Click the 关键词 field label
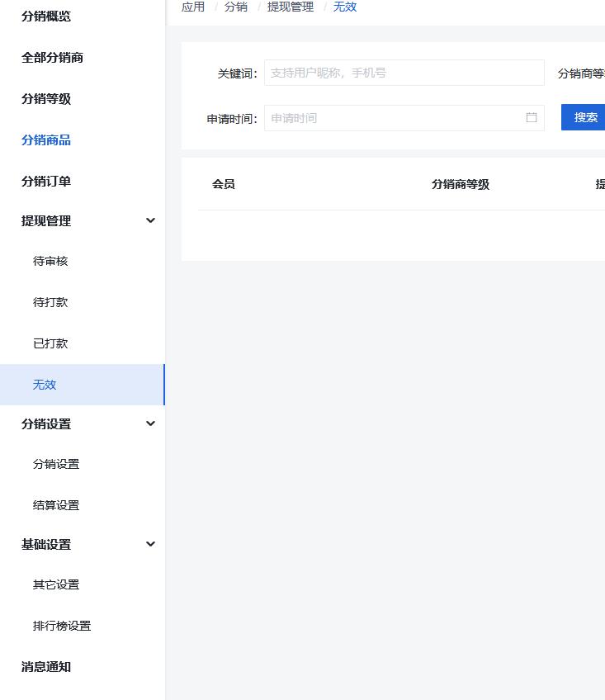 coord(238,73)
